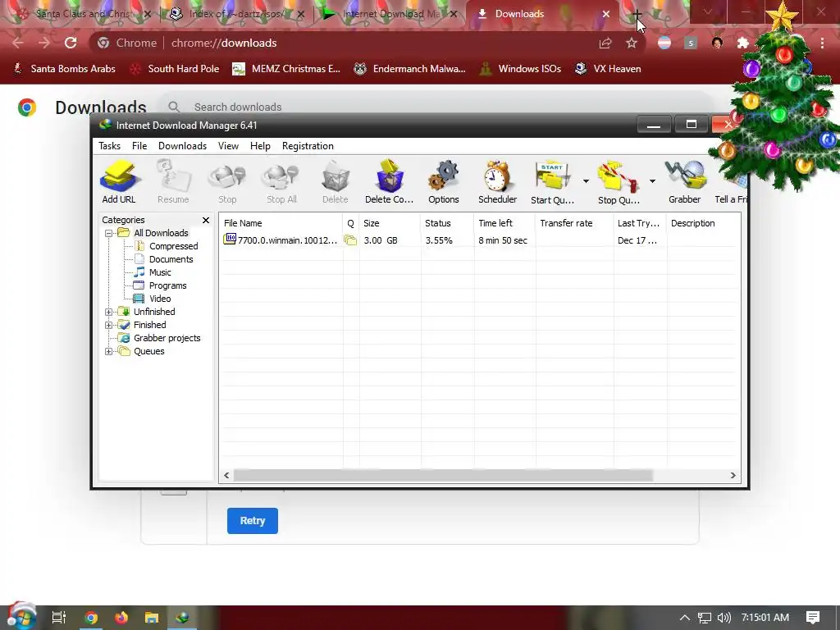Screen dimensions: 840x630
Task: Open the Grabber tool
Action: tap(684, 182)
